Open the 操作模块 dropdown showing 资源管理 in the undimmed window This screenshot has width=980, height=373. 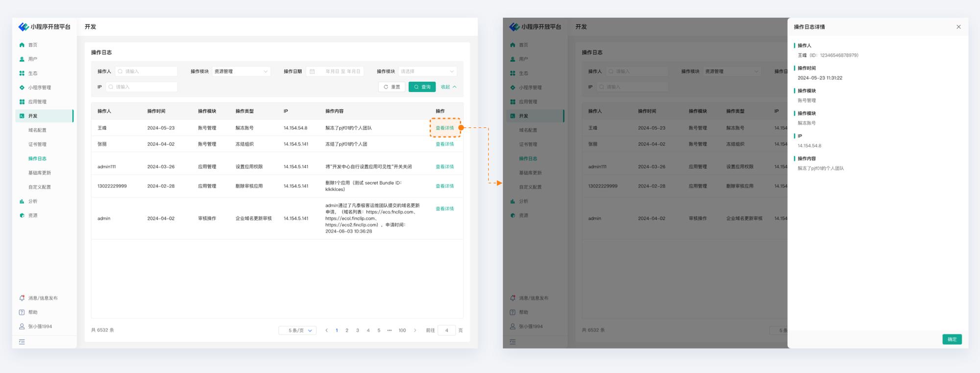click(241, 71)
